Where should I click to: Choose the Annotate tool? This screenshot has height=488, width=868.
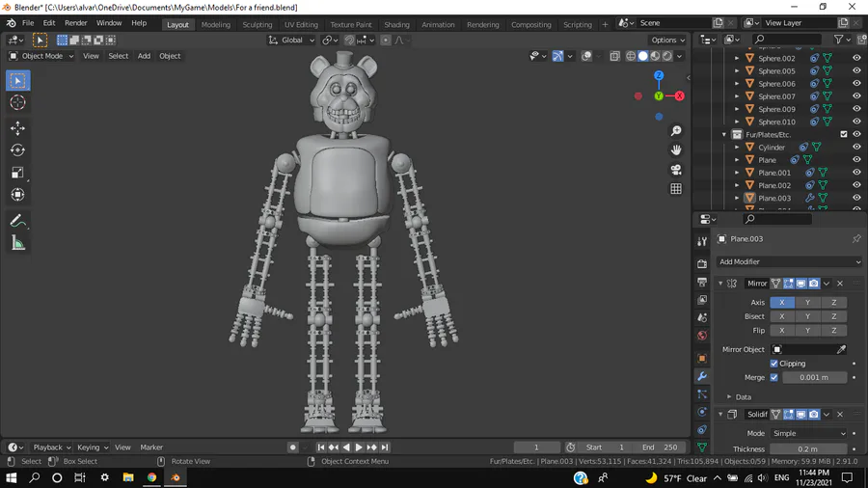[17, 221]
